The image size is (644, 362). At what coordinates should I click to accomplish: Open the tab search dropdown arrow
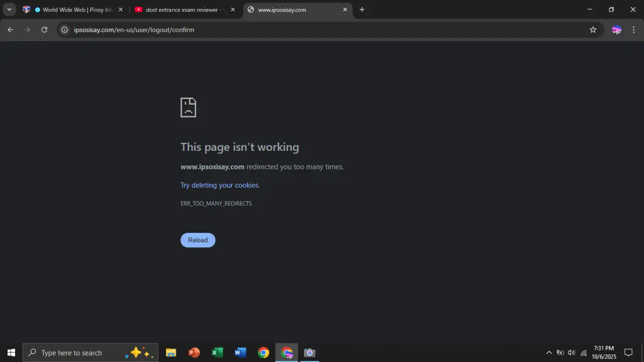click(9, 10)
